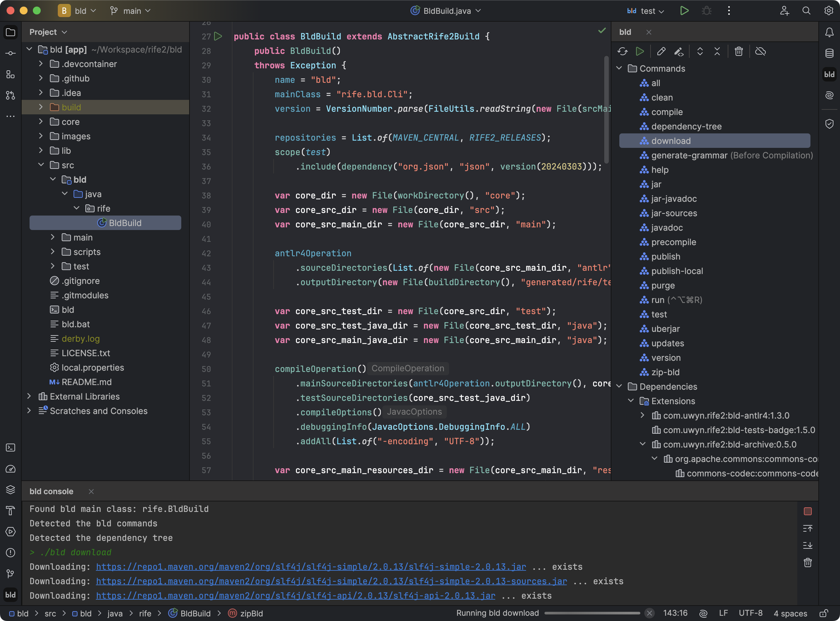Screen dimensions: 840x621
Task: Switch to the bld console tab
Action: click(52, 491)
